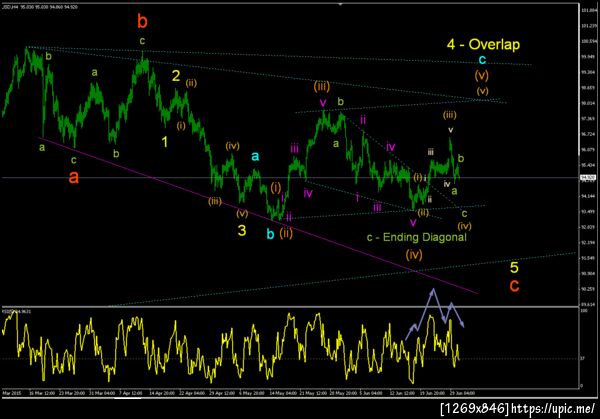Click the yellow "5" wave number
600x419 pixels.
(514, 267)
